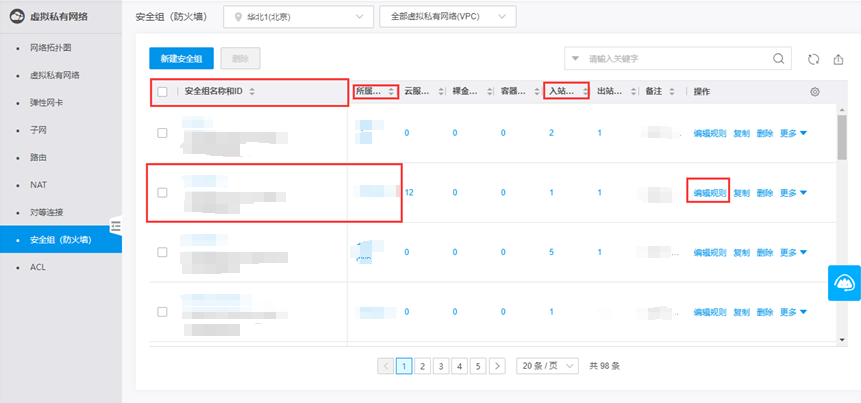Open the 全部虚拟私有网络(VPC) dropdown
Screen dimensions: 861x403
[x=448, y=16]
